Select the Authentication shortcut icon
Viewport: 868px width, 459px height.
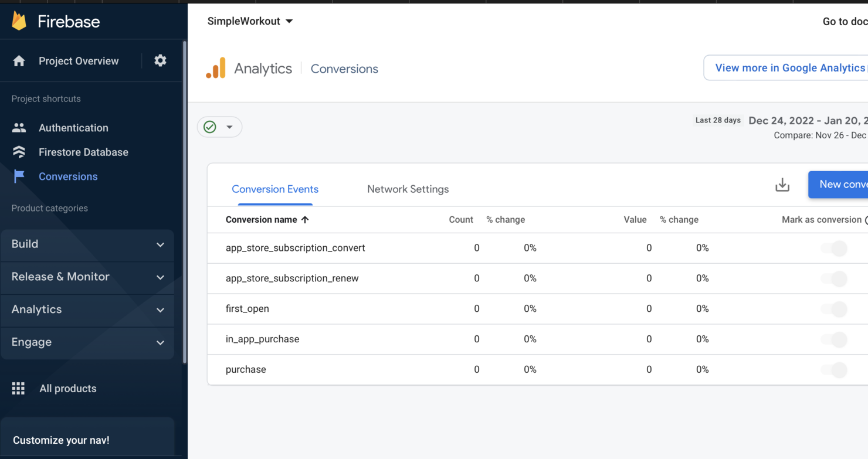click(18, 128)
